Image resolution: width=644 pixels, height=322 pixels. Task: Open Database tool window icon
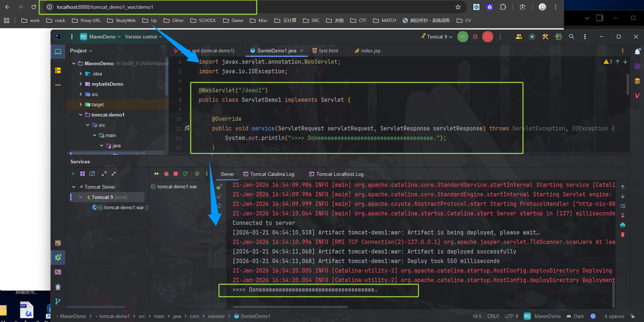(637, 81)
